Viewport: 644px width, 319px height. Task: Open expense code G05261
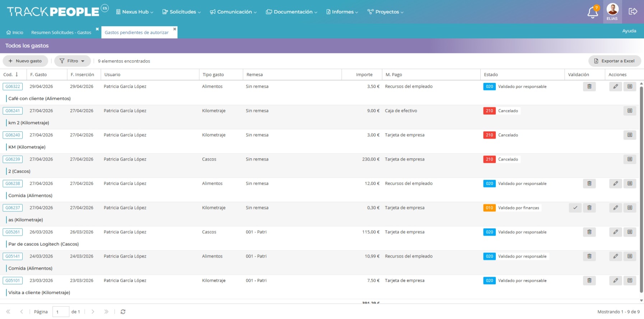coord(13,232)
